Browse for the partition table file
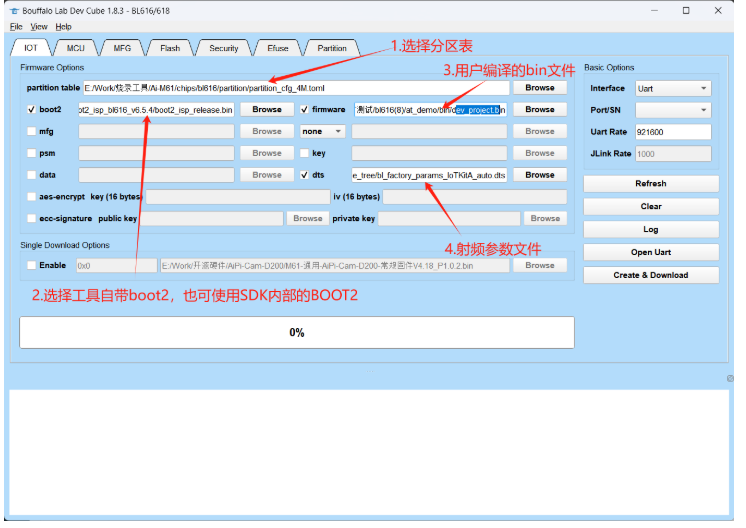The width and height of the screenshot is (746, 528). pyautogui.click(x=539, y=88)
